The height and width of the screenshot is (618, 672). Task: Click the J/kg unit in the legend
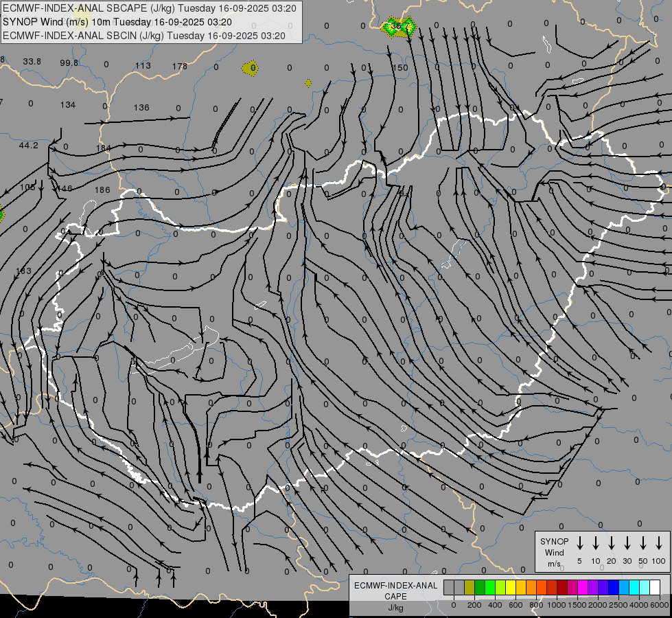[x=395, y=608]
